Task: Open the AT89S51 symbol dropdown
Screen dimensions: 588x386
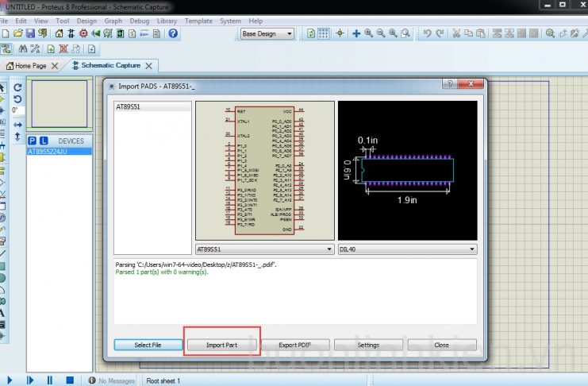Action: (265, 249)
